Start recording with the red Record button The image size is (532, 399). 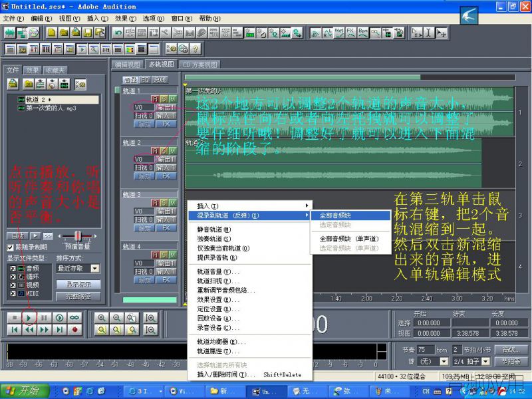click(x=74, y=329)
